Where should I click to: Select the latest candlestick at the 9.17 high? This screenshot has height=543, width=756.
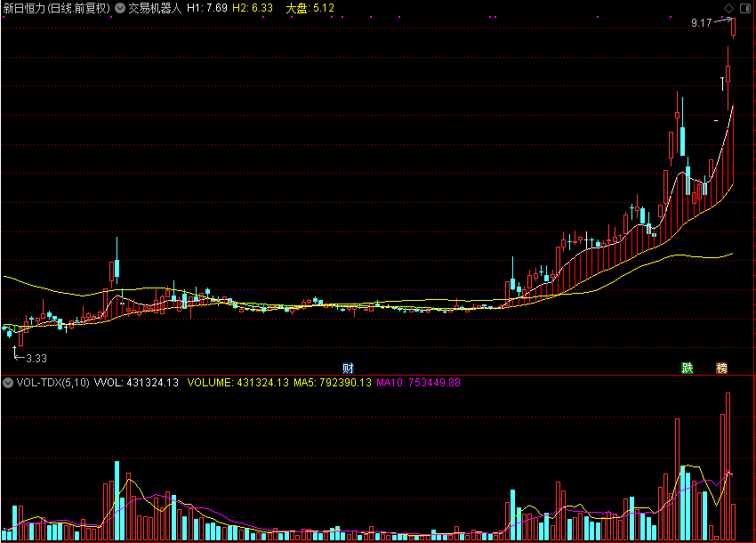(733, 28)
